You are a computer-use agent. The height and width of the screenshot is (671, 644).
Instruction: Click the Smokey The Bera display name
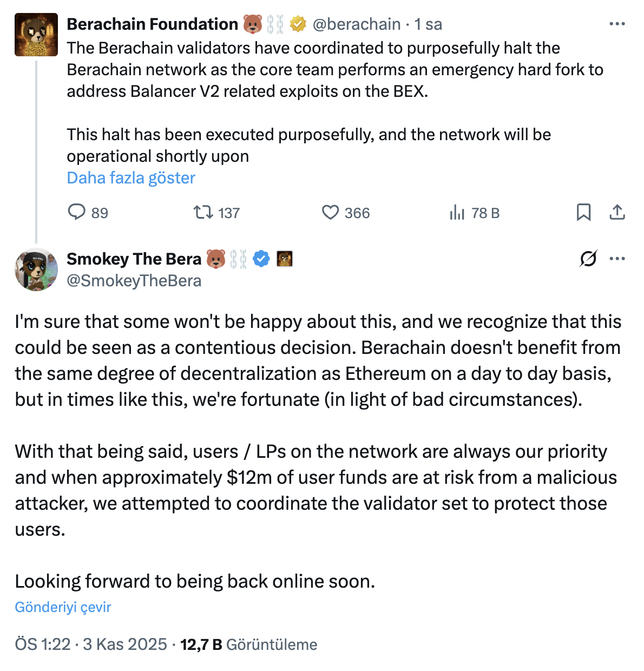[134, 259]
